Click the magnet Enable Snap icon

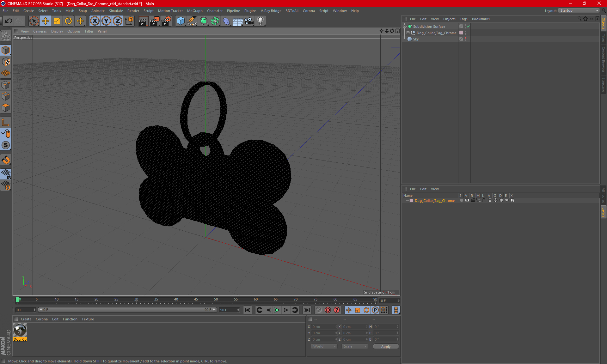(x=6, y=160)
